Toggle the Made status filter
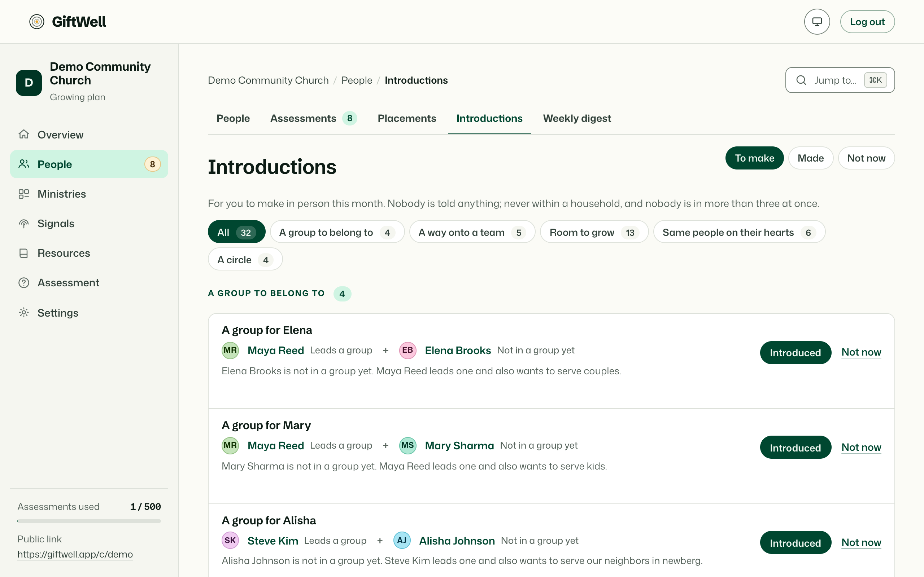This screenshot has width=924, height=577. click(x=811, y=158)
